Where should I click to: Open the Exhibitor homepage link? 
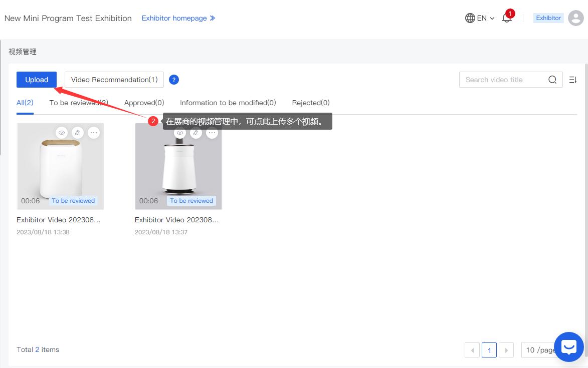click(178, 18)
